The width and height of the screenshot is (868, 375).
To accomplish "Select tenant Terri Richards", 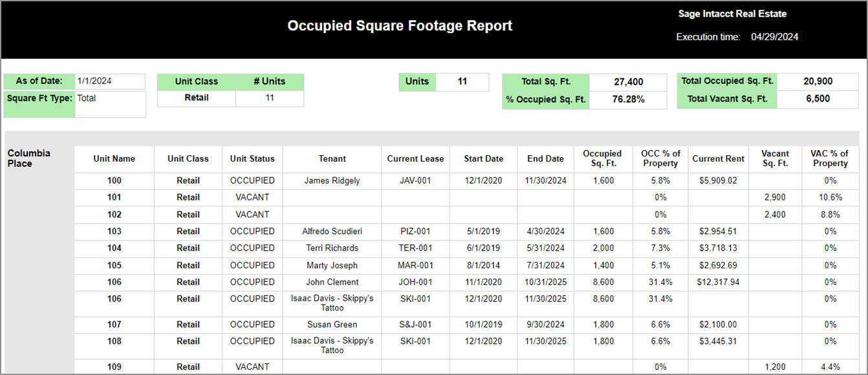I will pyautogui.click(x=332, y=248).
